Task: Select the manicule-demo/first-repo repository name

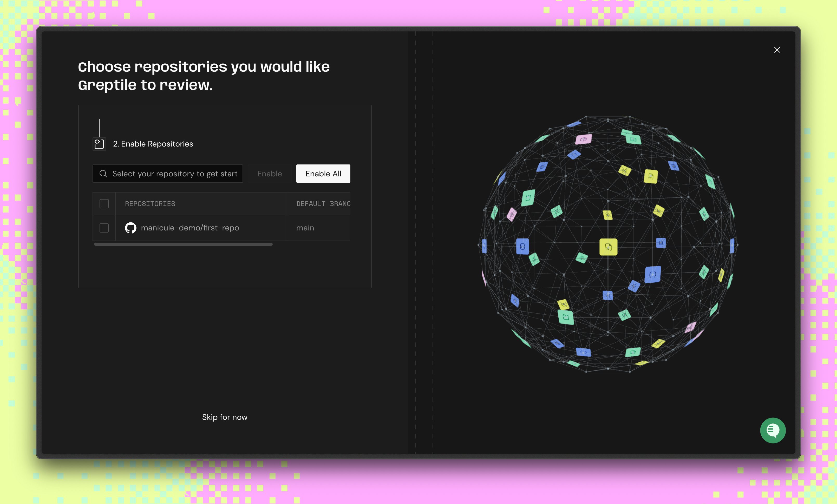Action: pos(190,228)
